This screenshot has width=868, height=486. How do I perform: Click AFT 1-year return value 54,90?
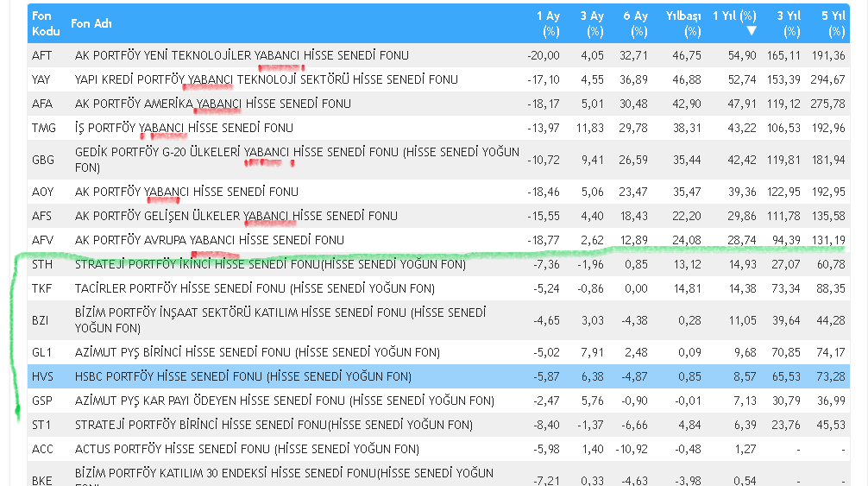[742, 56]
